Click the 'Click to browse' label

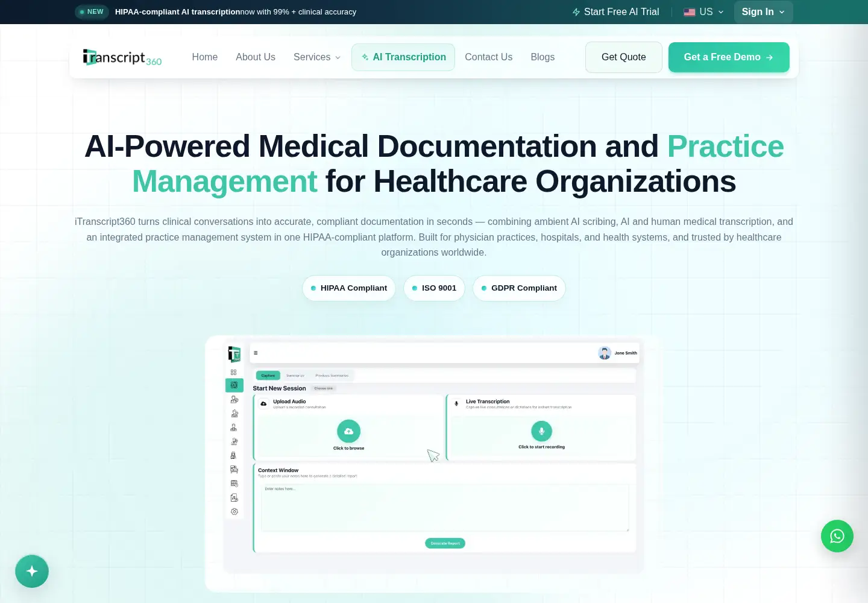(348, 448)
